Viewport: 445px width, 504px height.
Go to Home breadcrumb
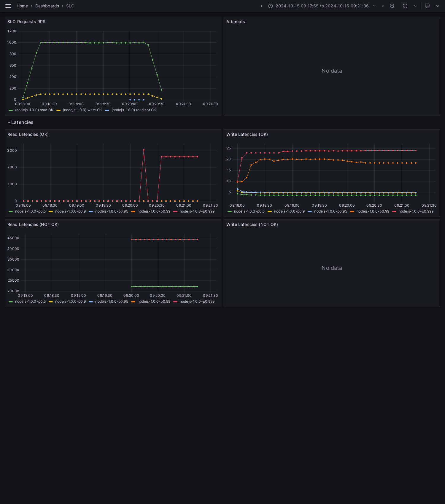[x=22, y=6]
